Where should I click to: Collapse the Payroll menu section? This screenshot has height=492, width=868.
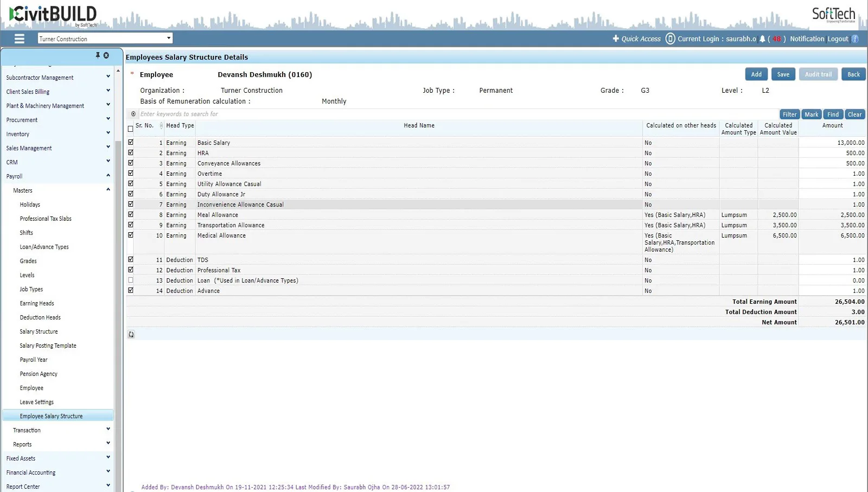pos(57,176)
